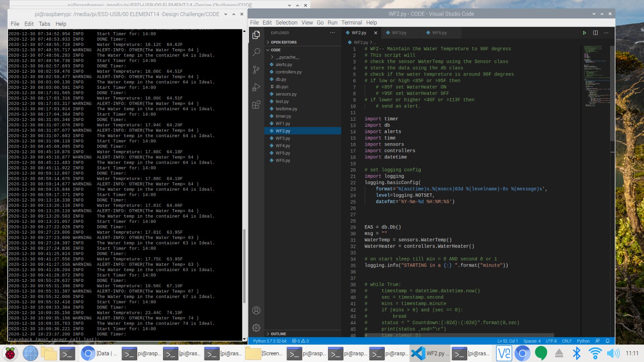Image resolution: width=644 pixels, height=362 pixels.
Task: Change the CRLF line ending setting
Action: coord(566,341)
